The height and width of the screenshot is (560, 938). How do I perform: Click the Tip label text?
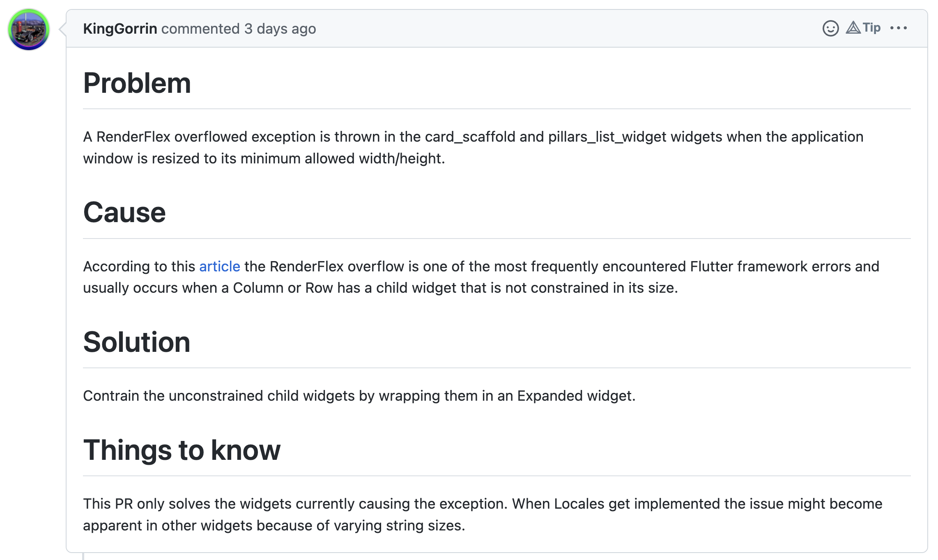tap(871, 28)
